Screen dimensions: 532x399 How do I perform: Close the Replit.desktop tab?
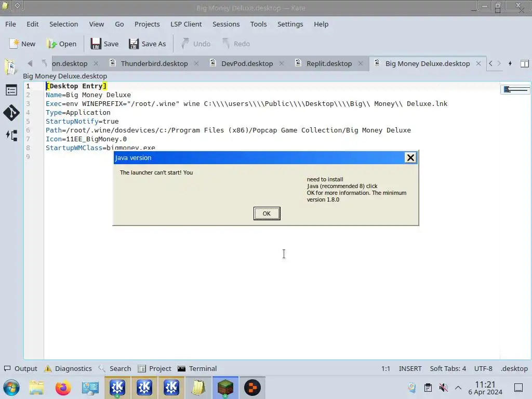[x=361, y=63]
